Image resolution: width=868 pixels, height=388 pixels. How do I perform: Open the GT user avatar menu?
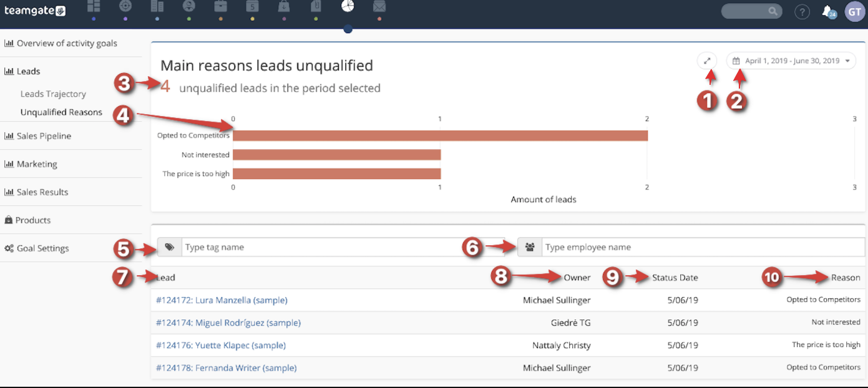click(x=855, y=11)
